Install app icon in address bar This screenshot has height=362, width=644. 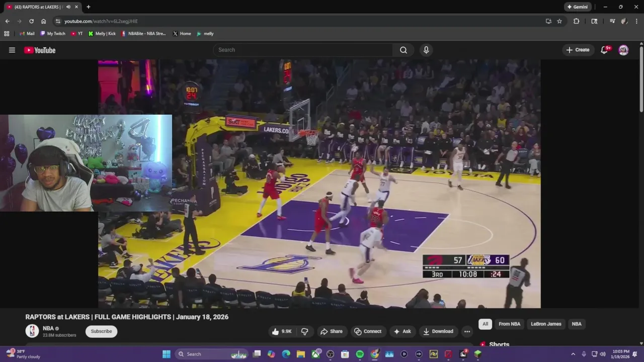[548, 21]
